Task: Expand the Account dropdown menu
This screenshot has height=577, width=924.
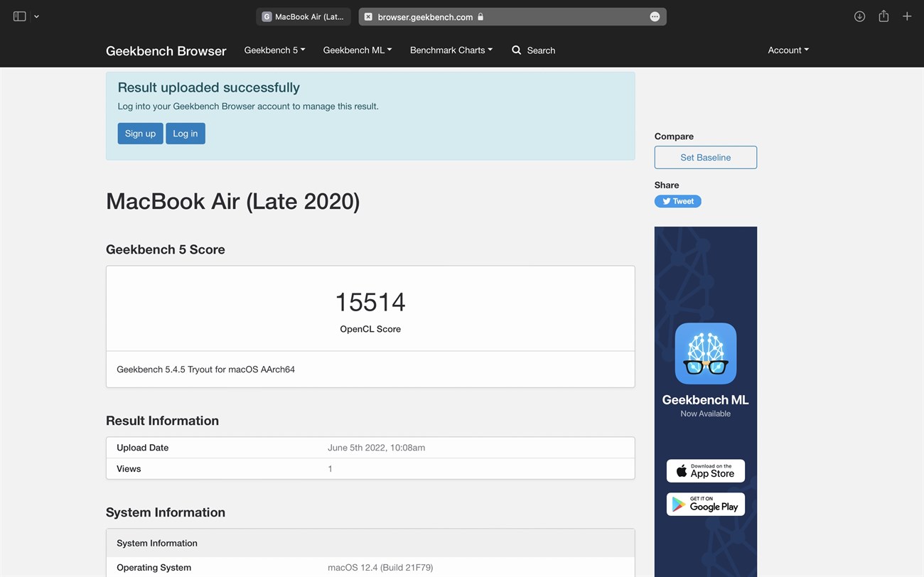Action: pos(788,50)
